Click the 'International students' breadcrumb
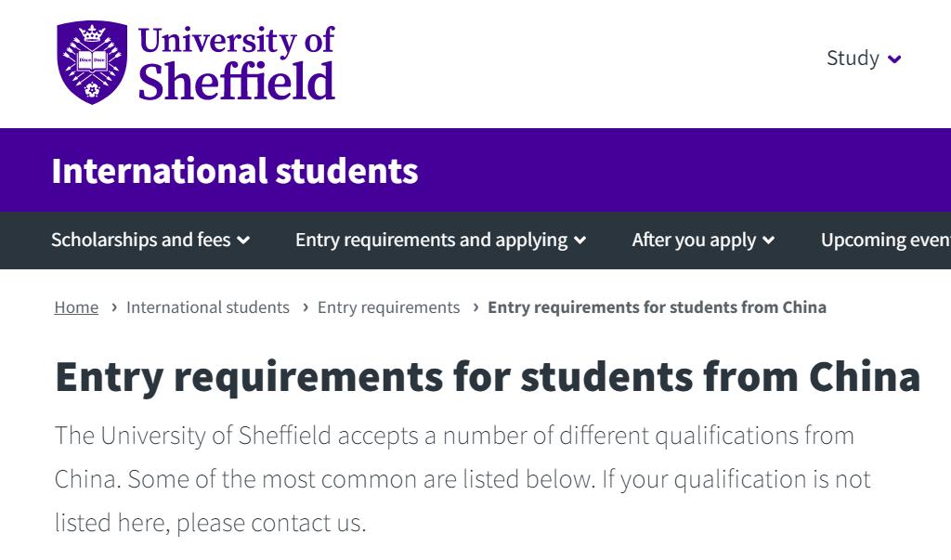The width and height of the screenshot is (951, 560). 208,307
